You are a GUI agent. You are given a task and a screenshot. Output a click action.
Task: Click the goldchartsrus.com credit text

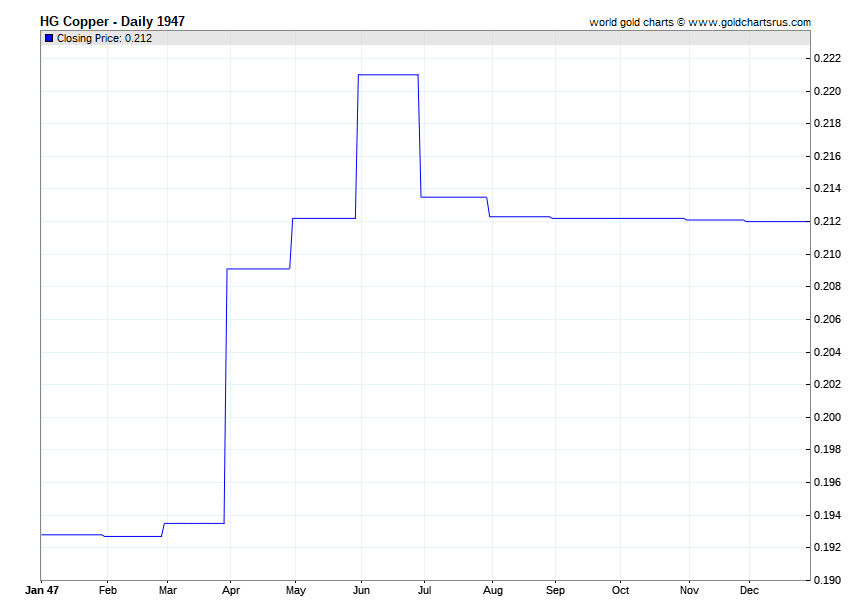(700, 23)
